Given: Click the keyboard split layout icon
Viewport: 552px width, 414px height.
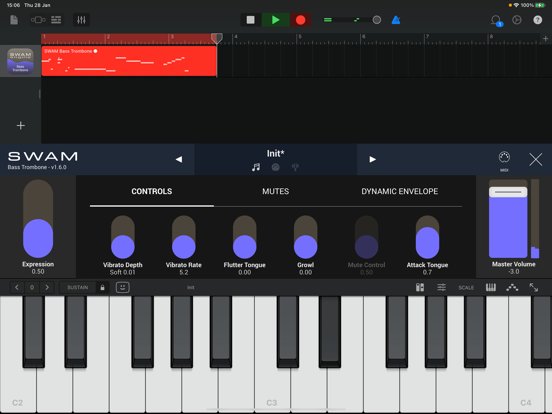Looking at the screenshot, I should [x=420, y=287].
